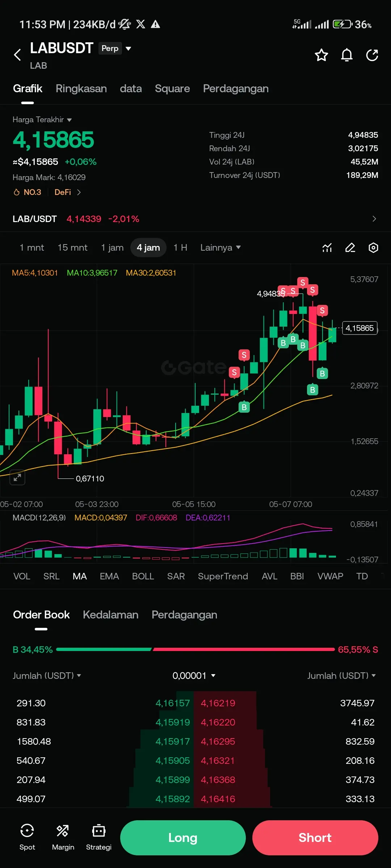Open Margin trading icon
The height and width of the screenshot is (868, 391).
(63, 837)
